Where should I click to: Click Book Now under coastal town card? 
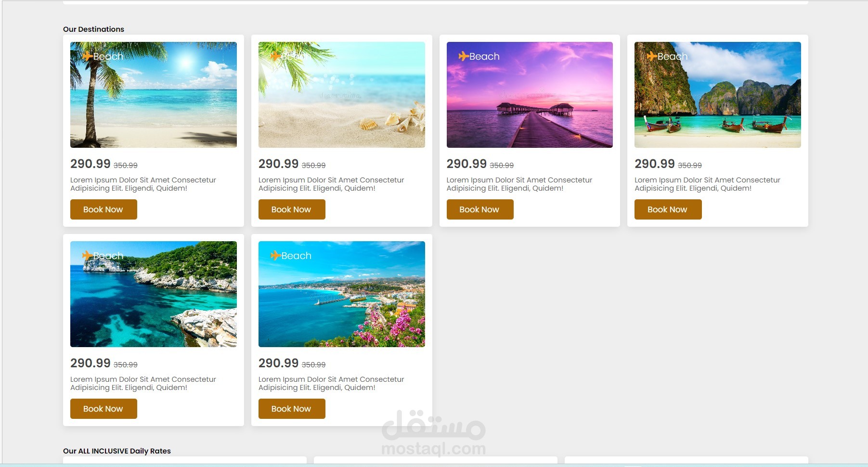coord(292,409)
